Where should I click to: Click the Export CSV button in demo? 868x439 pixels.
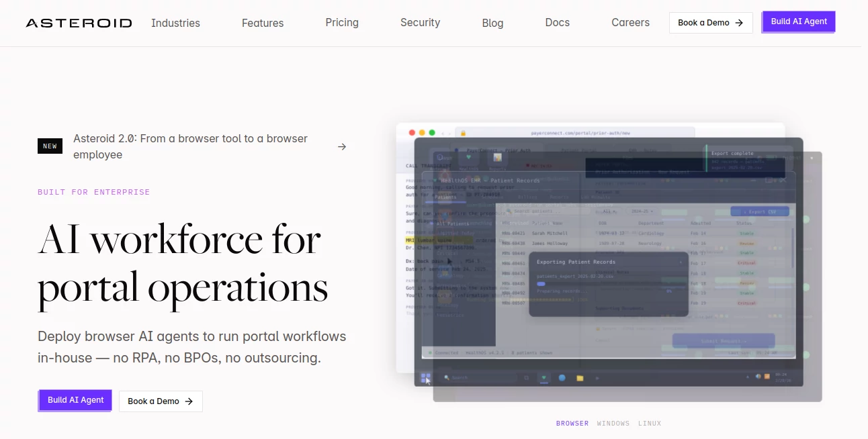(759, 211)
